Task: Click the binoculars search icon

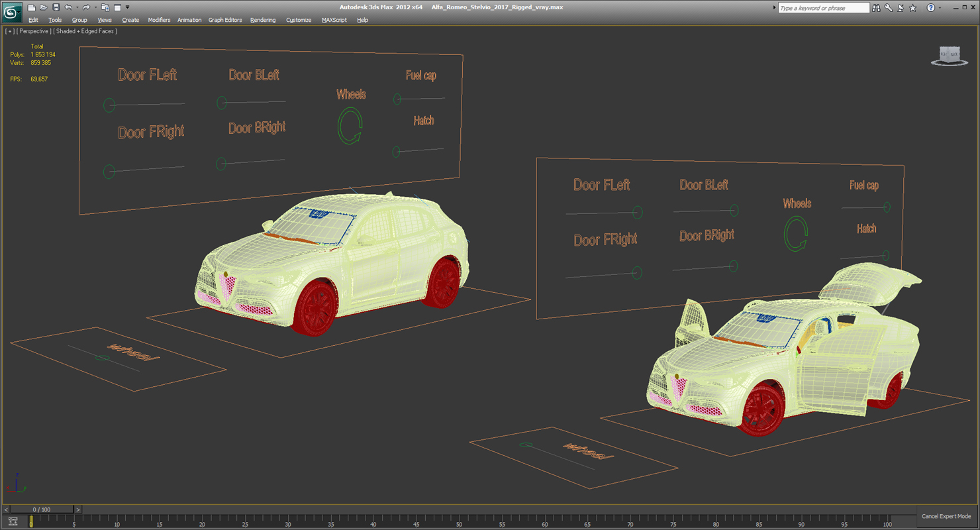Action: tap(876, 8)
